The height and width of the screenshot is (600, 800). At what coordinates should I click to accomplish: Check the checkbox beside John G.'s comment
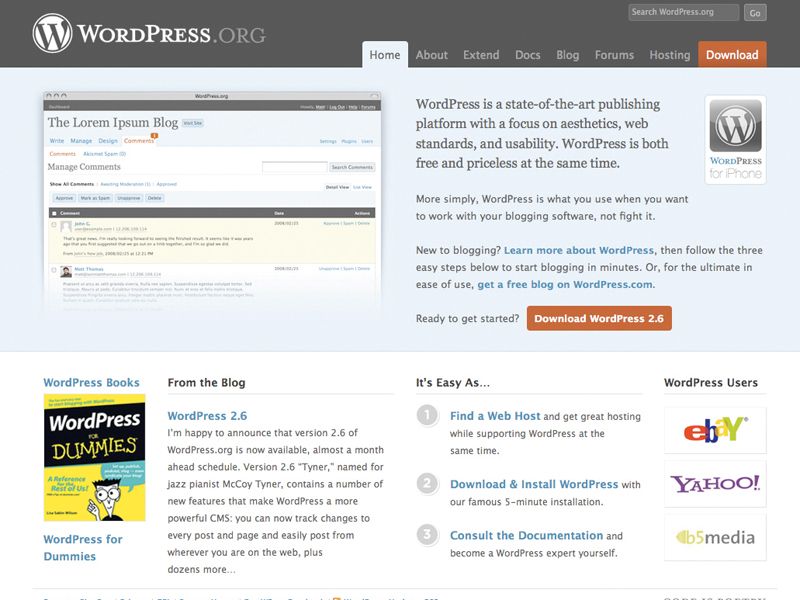click(x=55, y=226)
